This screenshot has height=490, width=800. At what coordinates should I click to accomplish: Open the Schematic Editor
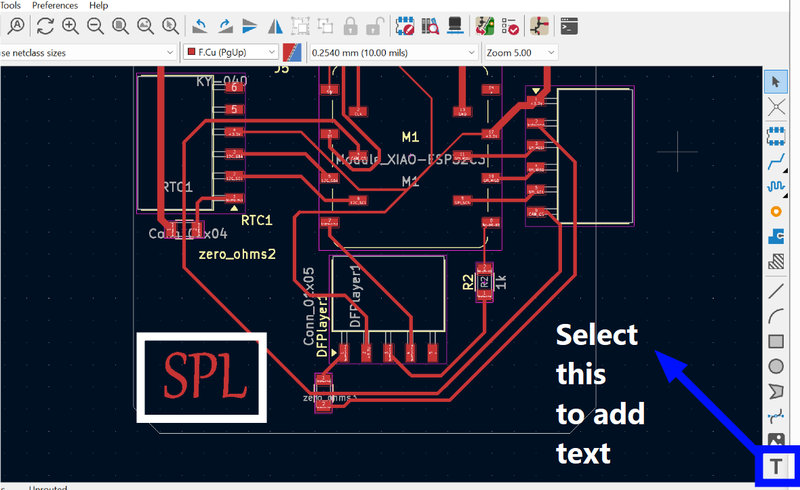click(539, 26)
